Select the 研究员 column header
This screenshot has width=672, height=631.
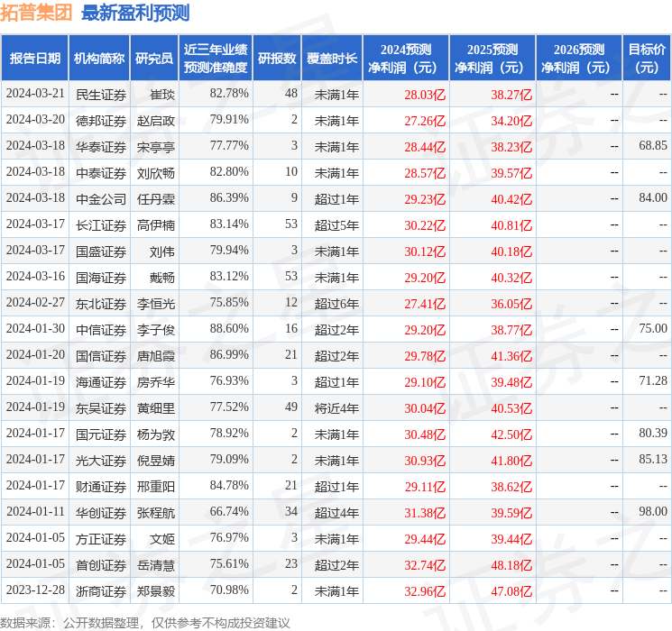click(154, 59)
